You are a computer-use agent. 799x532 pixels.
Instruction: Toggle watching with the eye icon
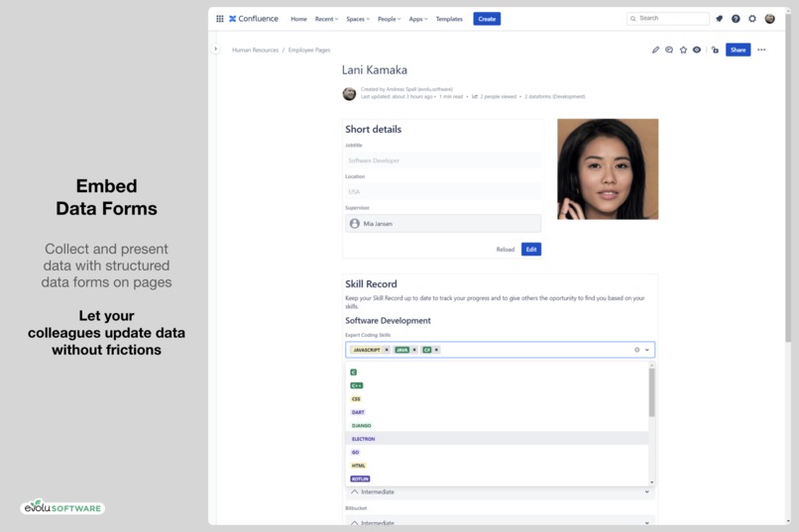pyautogui.click(x=697, y=50)
